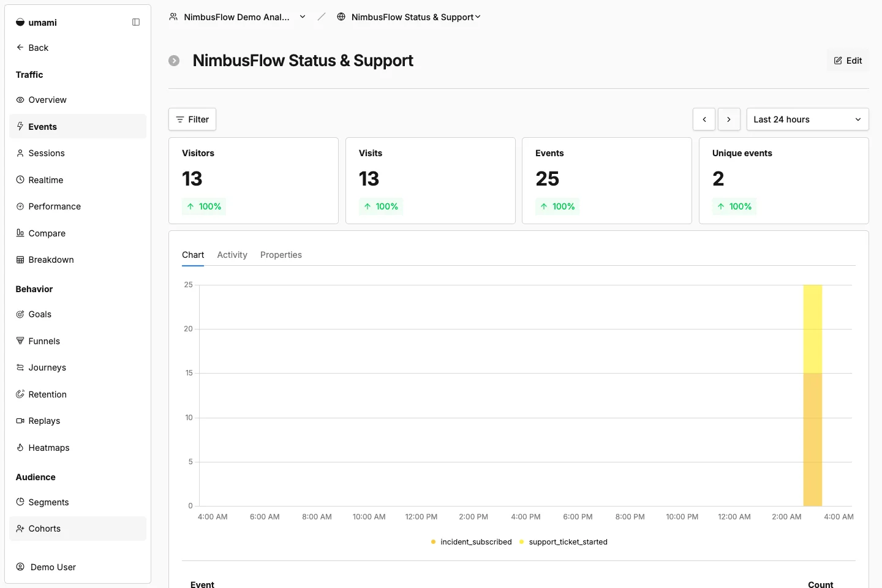
Task: Click the orange incident_subscribed bar segment
Action: coord(813,439)
